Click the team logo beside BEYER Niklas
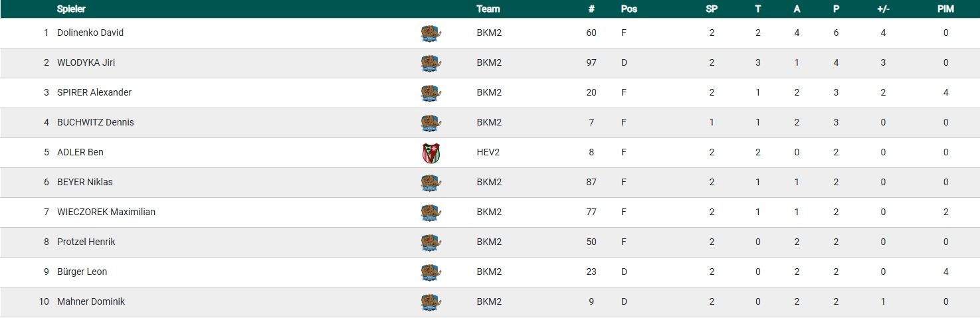This screenshot has width=980, height=318. [x=431, y=183]
